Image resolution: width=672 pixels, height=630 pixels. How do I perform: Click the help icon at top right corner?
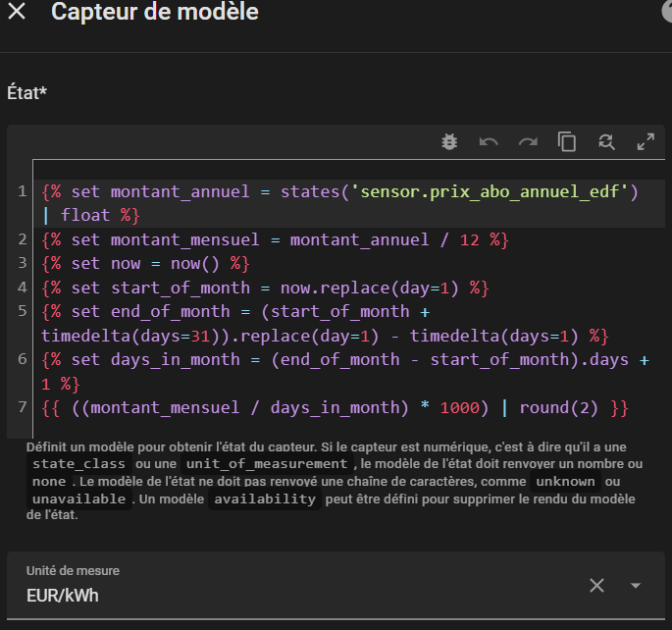667,13
